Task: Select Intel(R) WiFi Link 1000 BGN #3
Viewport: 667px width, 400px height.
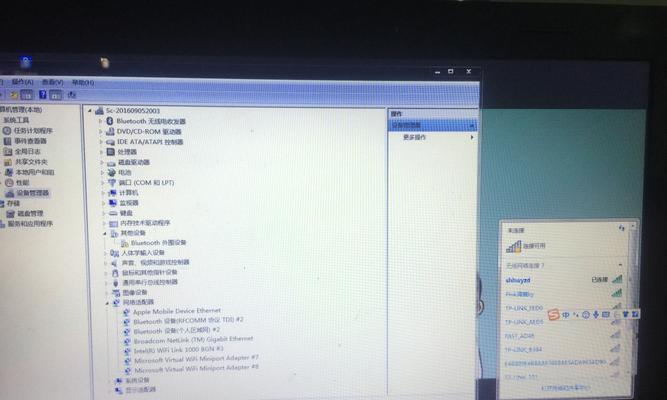Action: click(179, 350)
